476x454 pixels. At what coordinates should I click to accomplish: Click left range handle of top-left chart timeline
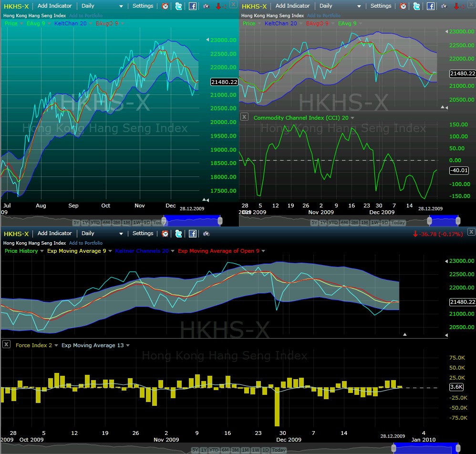(x=164, y=221)
